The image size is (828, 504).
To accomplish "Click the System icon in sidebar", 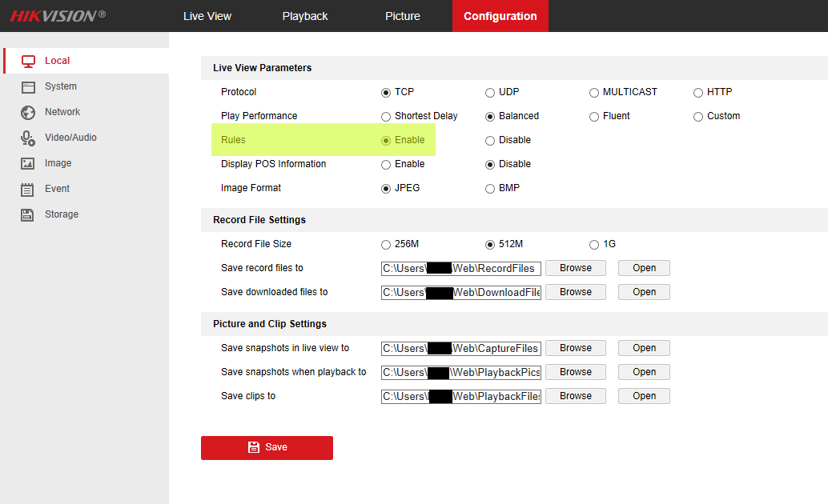I will 28,86.
